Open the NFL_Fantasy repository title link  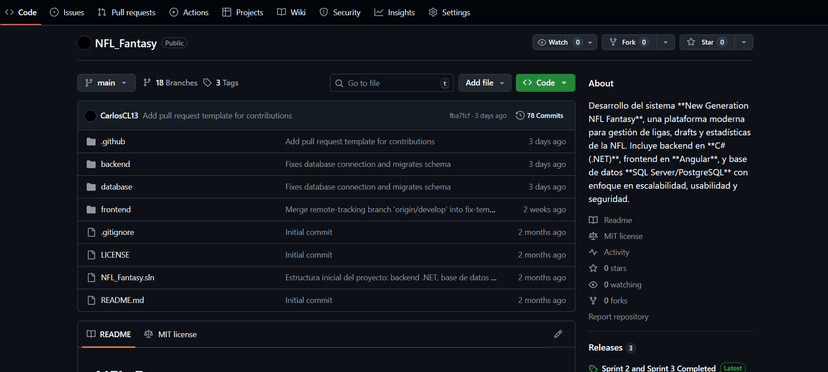point(126,43)
